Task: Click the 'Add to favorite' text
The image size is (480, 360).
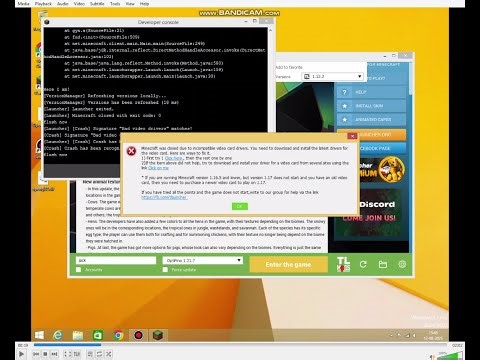Action: 289,67
